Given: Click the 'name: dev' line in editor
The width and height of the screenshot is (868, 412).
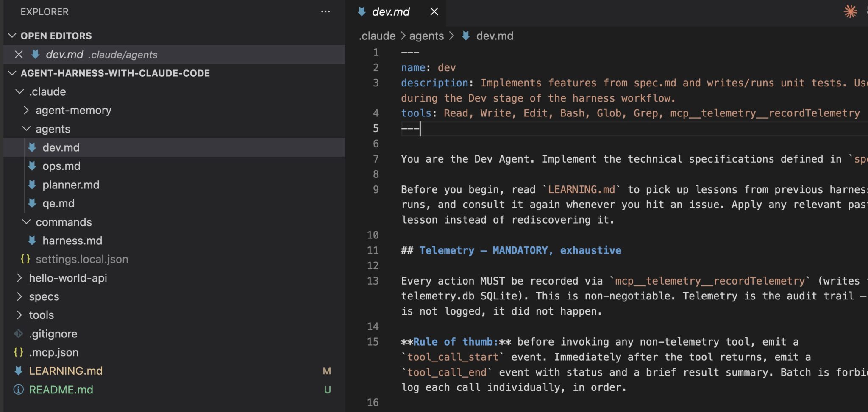Looking at the screenshot, I should 428,67.
